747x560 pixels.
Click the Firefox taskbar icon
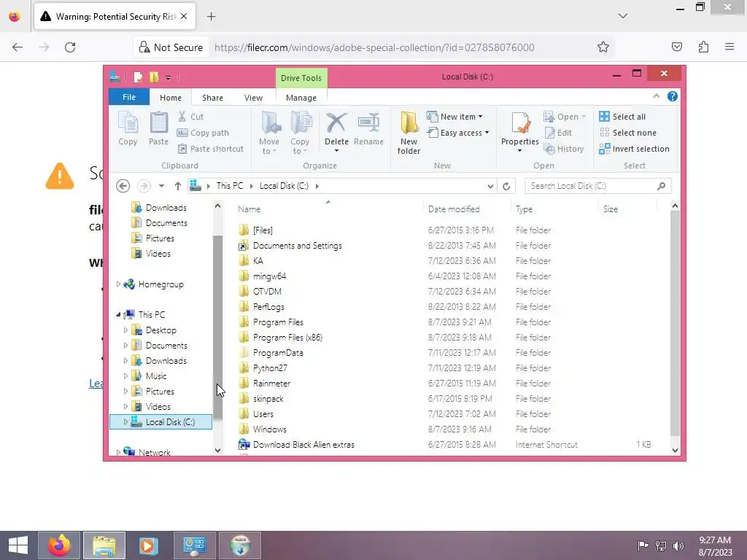[59, 545]
